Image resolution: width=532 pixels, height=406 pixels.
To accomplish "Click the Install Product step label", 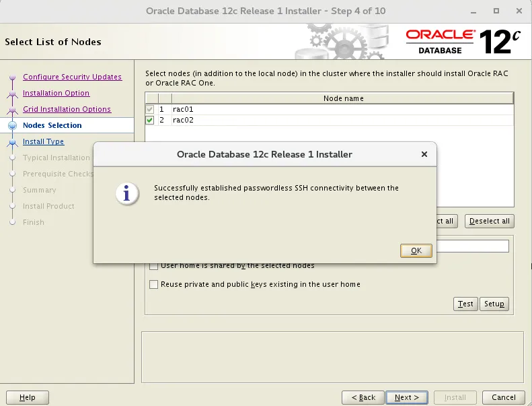I will click(x=48, y=206).
